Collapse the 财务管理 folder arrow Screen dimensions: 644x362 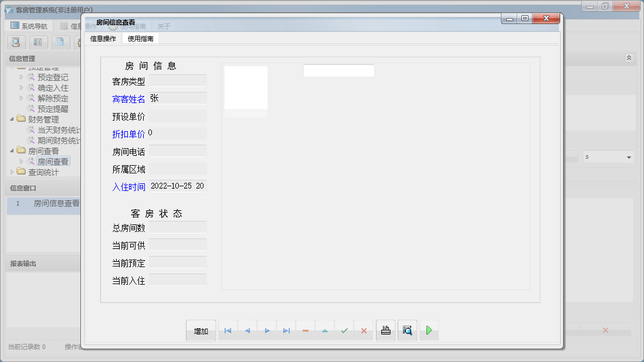click(x=12, y=119)
